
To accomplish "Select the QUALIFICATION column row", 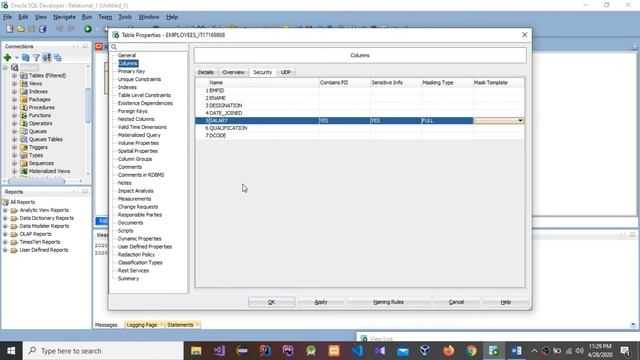I will click(360, 128).
